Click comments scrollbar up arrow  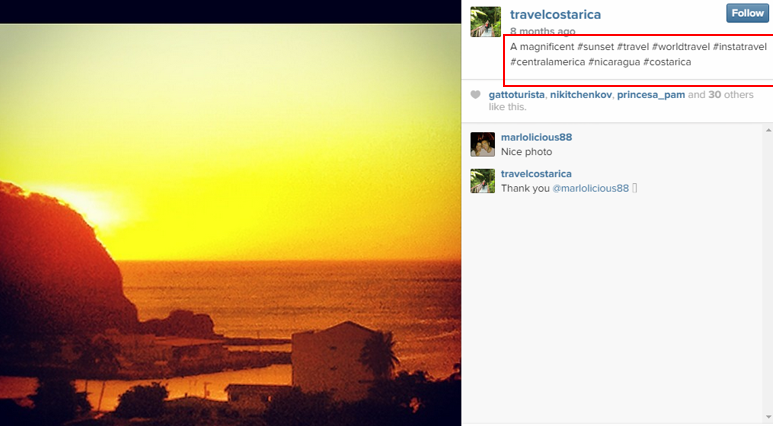click(x=768, y=130)
